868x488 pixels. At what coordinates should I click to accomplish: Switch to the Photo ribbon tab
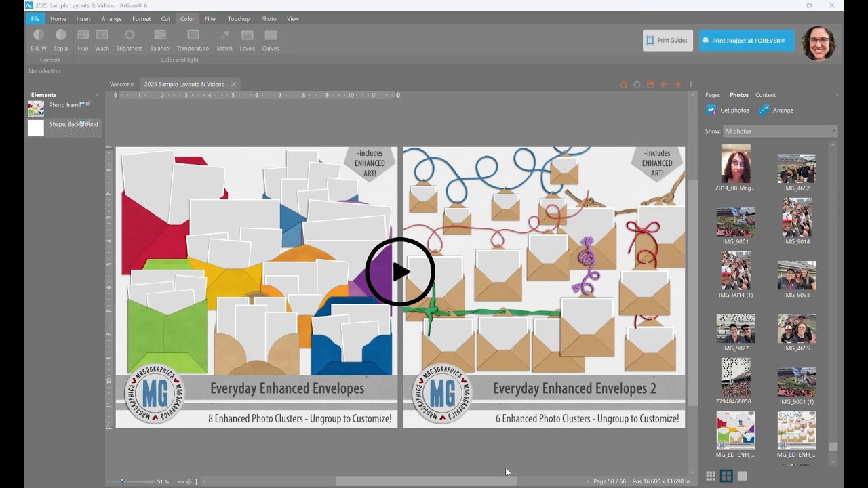click(269, 19)
